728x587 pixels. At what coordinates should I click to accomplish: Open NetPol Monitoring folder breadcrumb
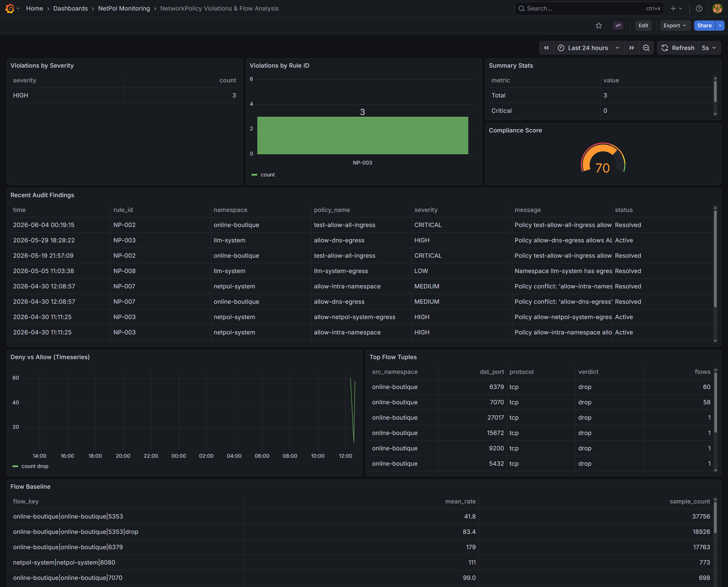124,9
